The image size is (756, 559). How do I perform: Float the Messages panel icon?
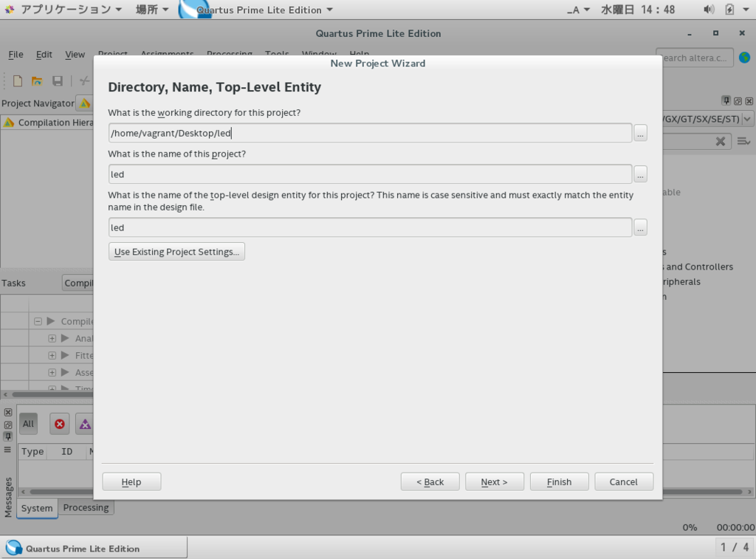click(x=8, y=425)
